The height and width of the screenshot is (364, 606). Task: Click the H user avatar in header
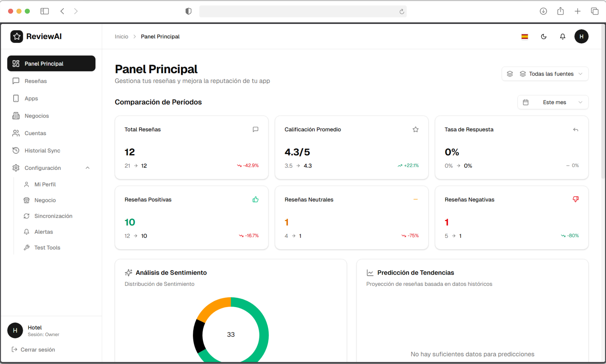pyautogui.click(x=581, y=36)
